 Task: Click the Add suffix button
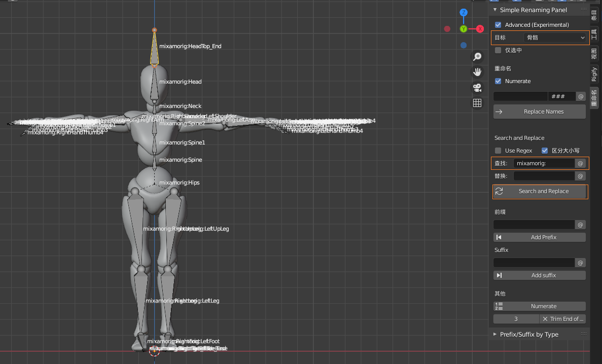[x=540, y=275]
